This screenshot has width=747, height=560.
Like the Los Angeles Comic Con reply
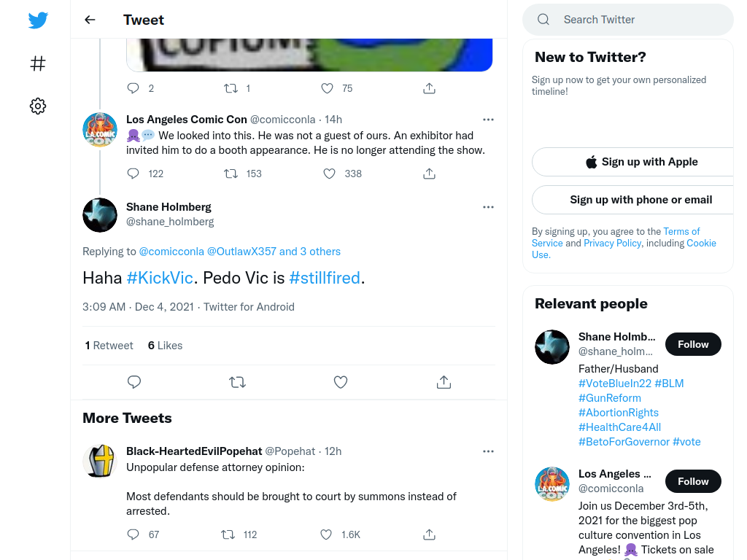click(329, 174)
